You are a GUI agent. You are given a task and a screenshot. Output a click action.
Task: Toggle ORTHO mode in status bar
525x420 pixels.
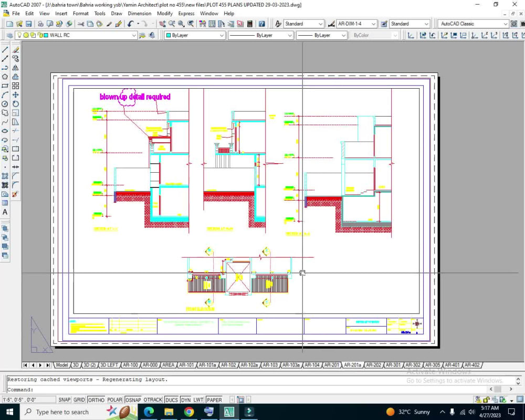(96, 400)
